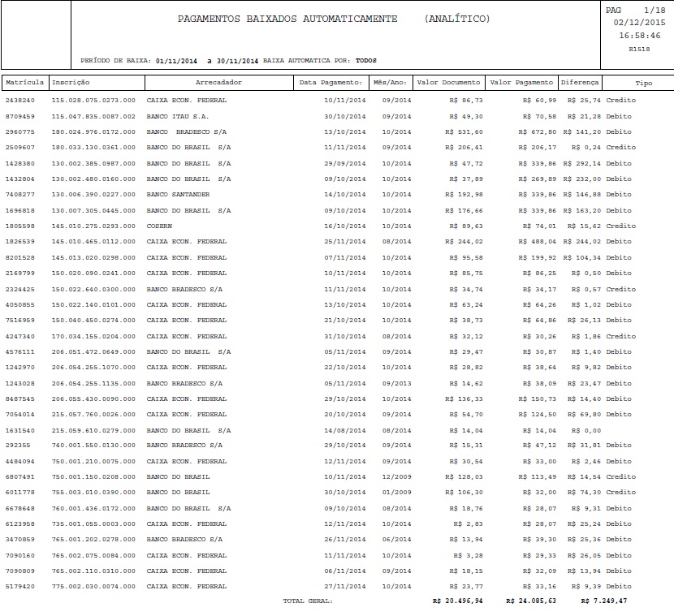674x616 pixels.
Task: Select the Matrícula column header
Action: pyautogui.click(x=27, y=82)
